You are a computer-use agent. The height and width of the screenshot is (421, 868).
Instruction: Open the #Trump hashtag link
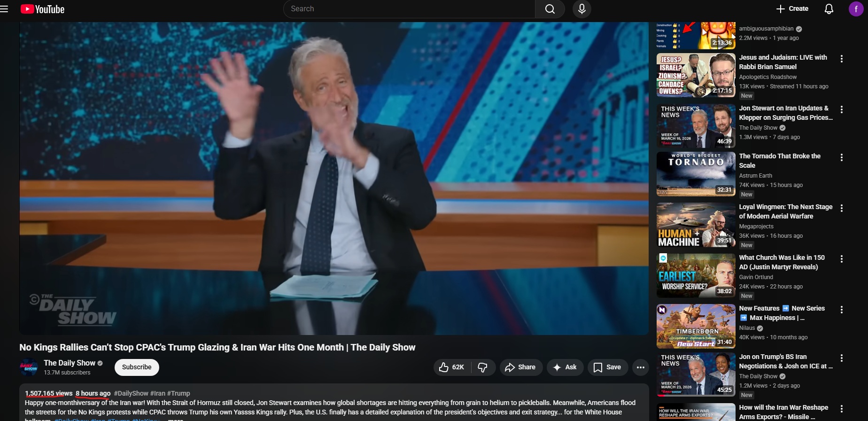(178, 393)
